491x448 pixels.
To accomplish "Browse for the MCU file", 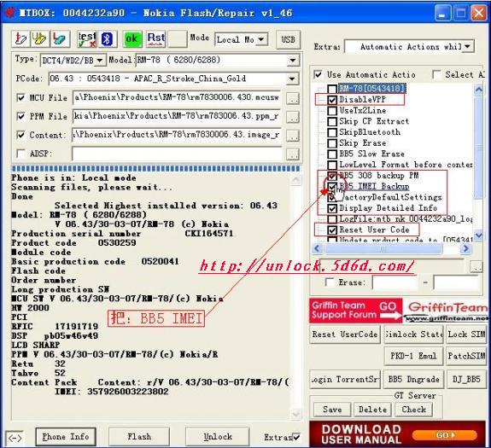I will [x=293, y=98].
